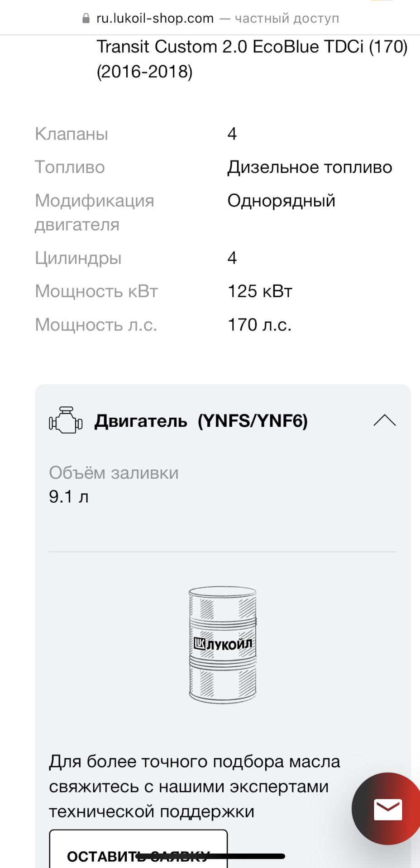
Task: Select the Клапаны specification label
Action: [72, 134]
